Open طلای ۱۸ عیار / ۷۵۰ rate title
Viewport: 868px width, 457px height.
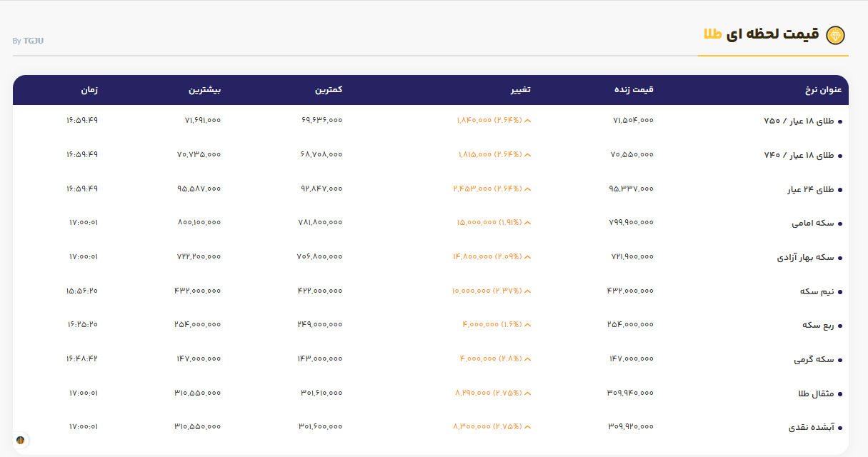pos(799,121)
